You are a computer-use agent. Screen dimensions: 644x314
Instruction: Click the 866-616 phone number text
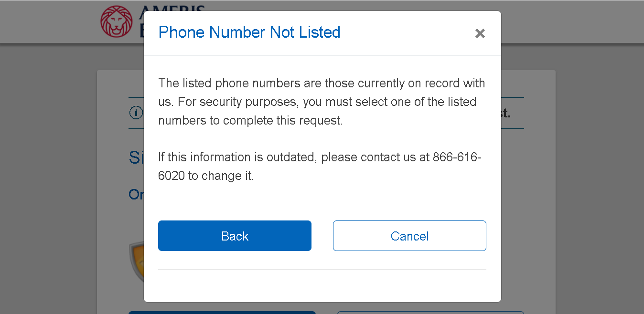tap(457, 157)
